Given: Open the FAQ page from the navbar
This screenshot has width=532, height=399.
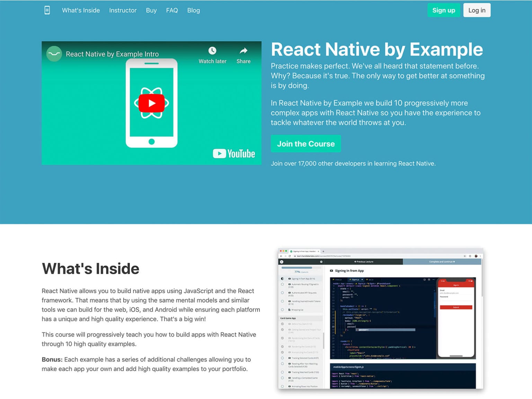Looking at the screenshot, I should [172, 10].
